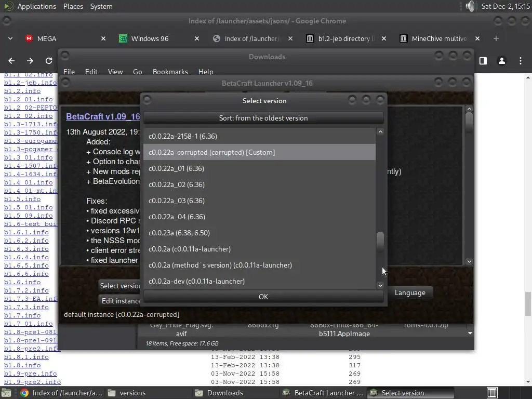This screenshot has height=399, width=532.
Task: Switch to Select version taskbar entry
Action: tap(410, 393)
